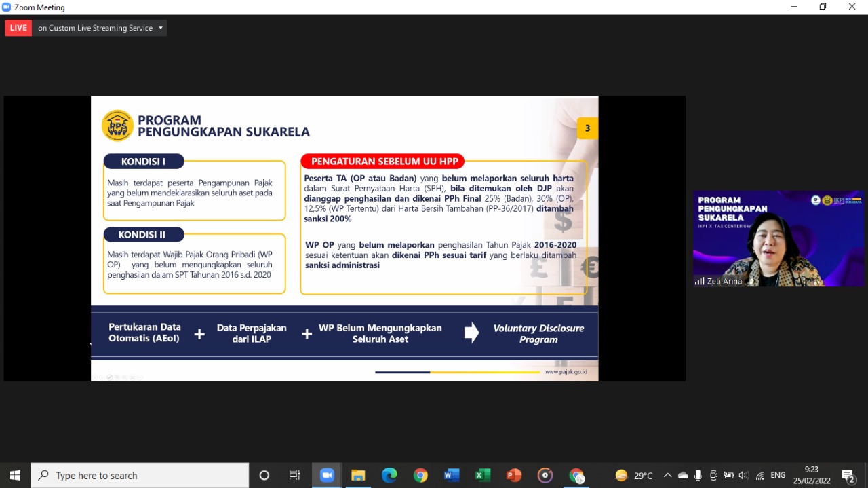Switch ENG input language indicator
This screenshot has height=488, width=868.
click(x=778, y=475)
